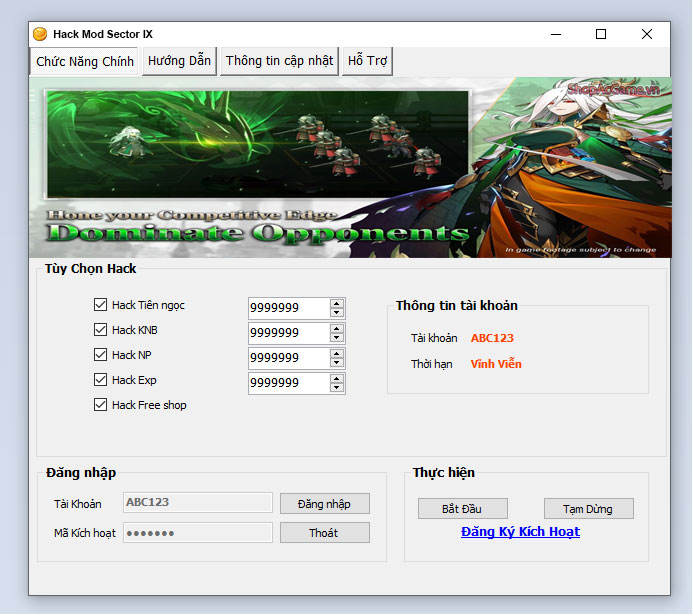Toggle the Hack Free shop checkbox
693x616 pixels.
tap(100, 405)
